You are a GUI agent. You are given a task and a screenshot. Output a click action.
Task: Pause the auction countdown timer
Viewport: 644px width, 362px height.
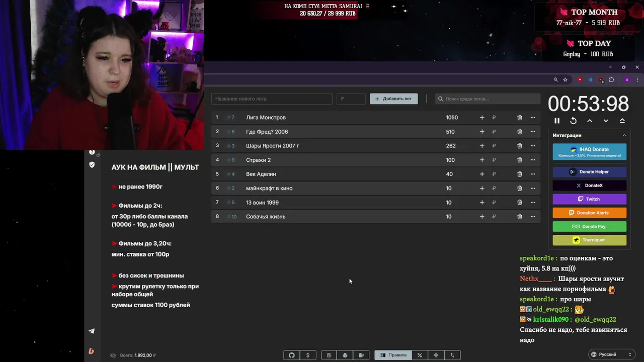[557, 121]
